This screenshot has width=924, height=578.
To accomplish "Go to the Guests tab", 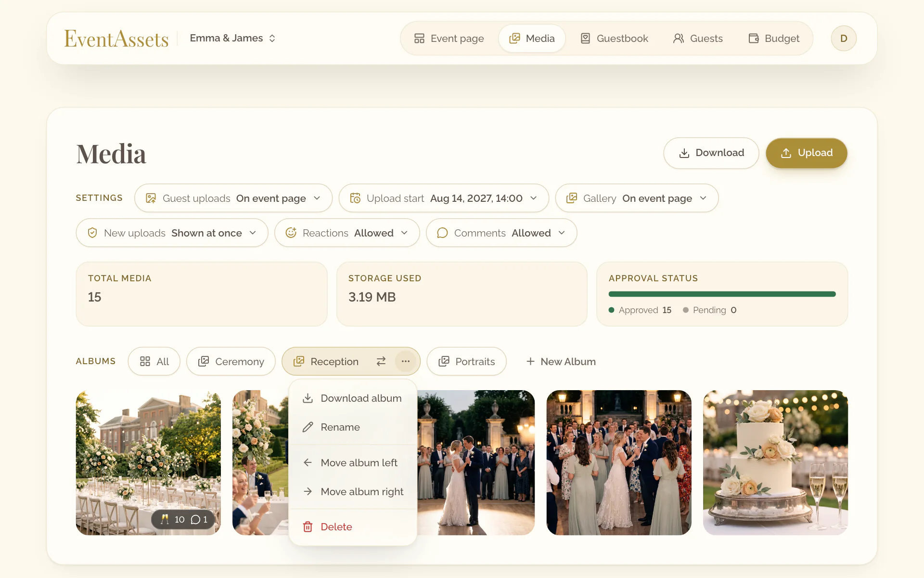I will click(698, 39).
